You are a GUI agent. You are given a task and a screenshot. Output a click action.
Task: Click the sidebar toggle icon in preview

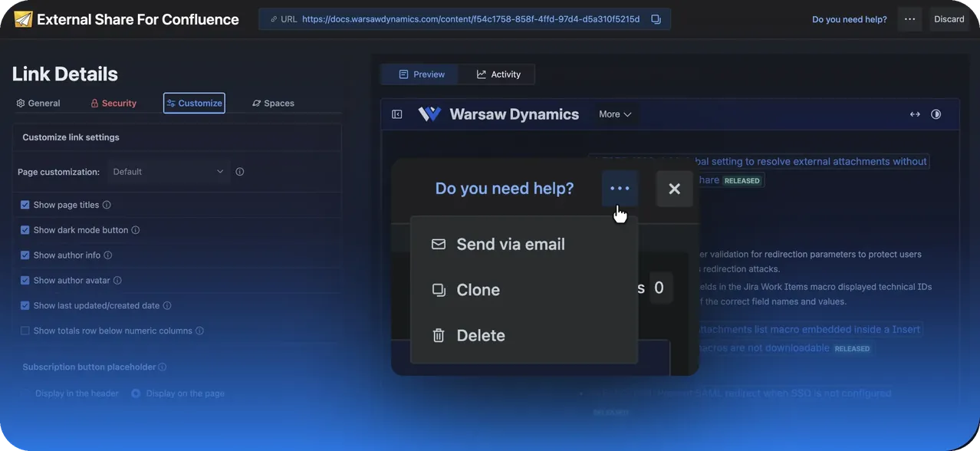pyautogui.click(x=397, y=114)
